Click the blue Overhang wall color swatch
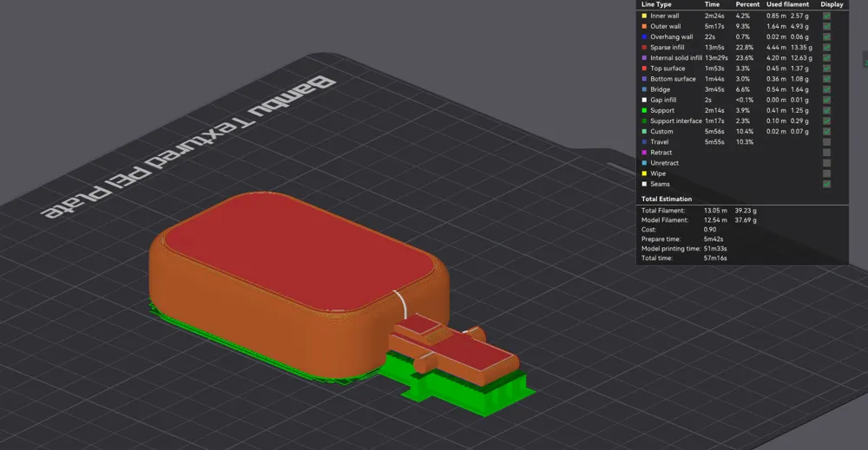868x450 pixels. [x=644, y=37]
